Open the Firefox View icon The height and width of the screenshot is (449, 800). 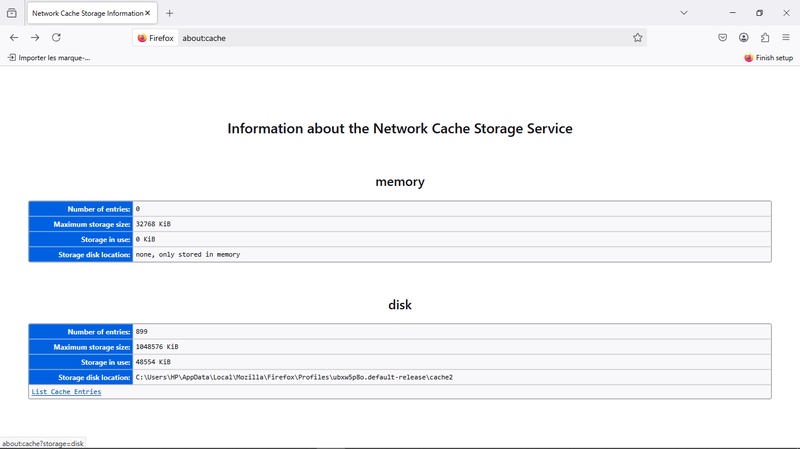coord(12,13)
